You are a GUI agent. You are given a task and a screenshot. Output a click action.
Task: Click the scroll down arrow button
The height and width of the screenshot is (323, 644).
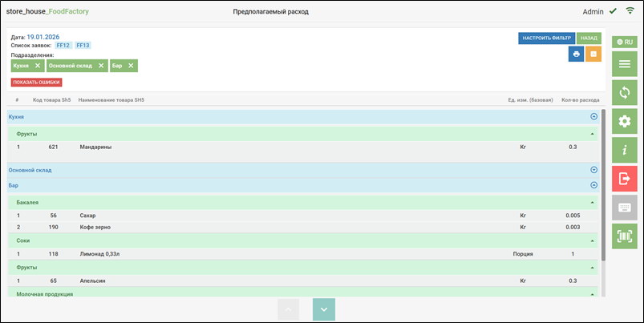pyautogui.click(x=323, y=309)
